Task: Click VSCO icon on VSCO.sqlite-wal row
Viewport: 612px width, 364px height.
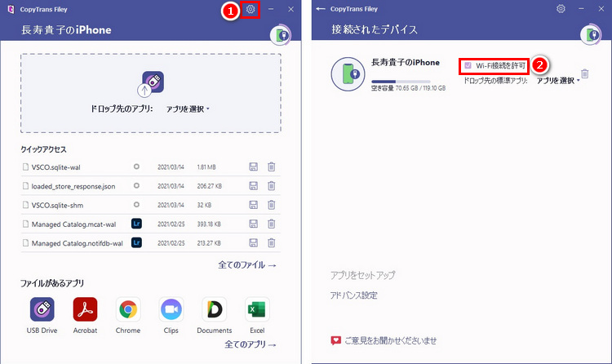Action: (136, 166)
